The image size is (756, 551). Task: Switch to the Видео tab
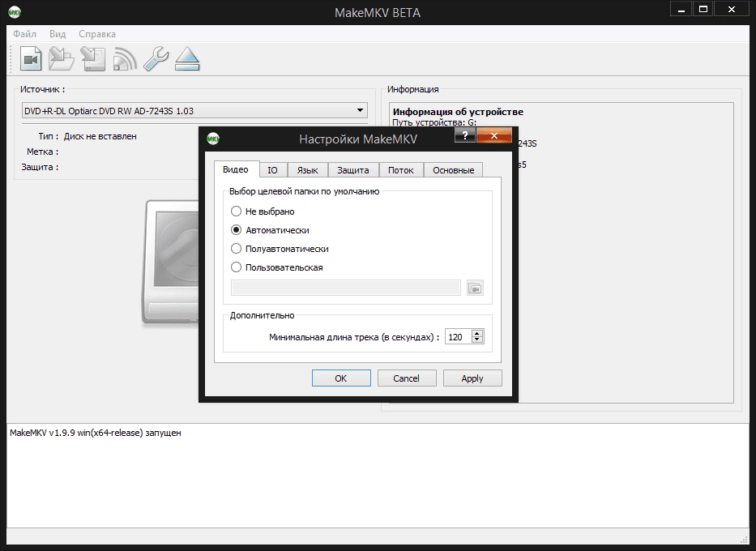tap(236, 169)
